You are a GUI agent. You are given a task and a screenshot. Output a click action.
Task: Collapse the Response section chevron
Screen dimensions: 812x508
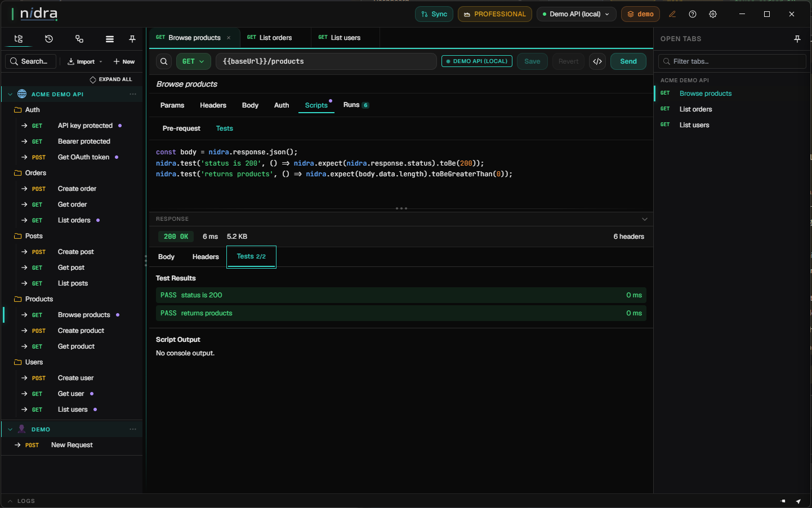pyautogui.click(x=645, y=219)
